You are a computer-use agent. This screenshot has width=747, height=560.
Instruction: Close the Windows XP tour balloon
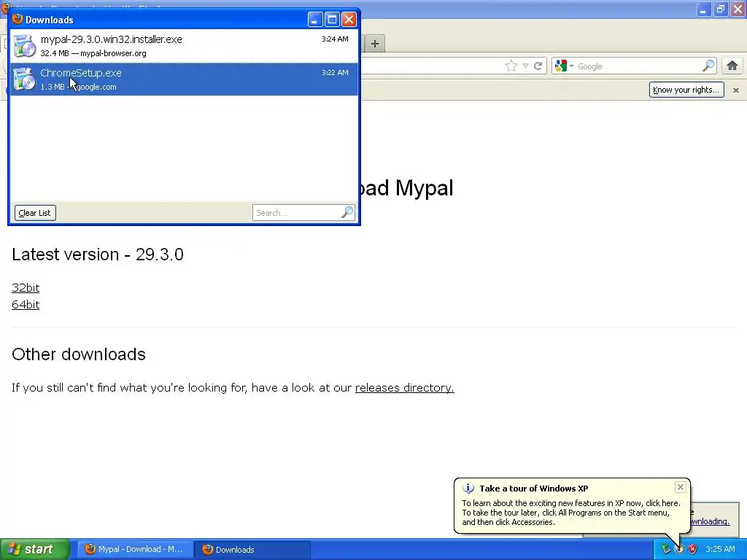pyautogui.click(x=681, y=486)
